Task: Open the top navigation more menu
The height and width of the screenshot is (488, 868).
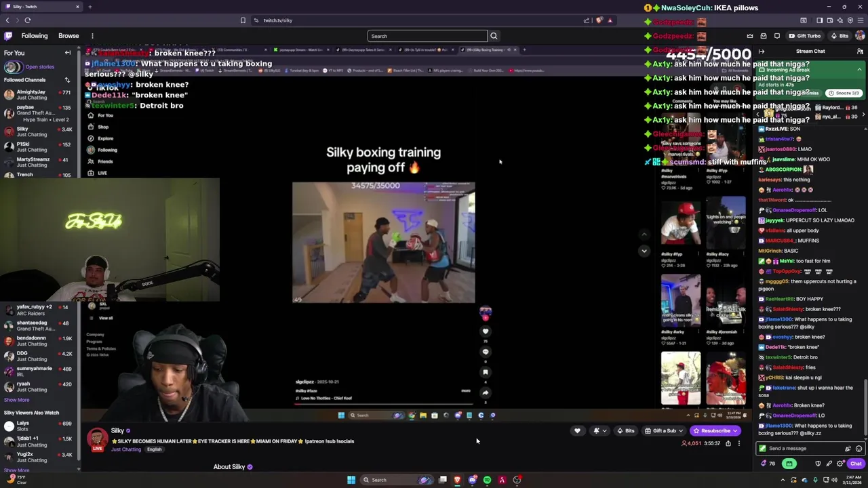Action: tap(92, 36)
